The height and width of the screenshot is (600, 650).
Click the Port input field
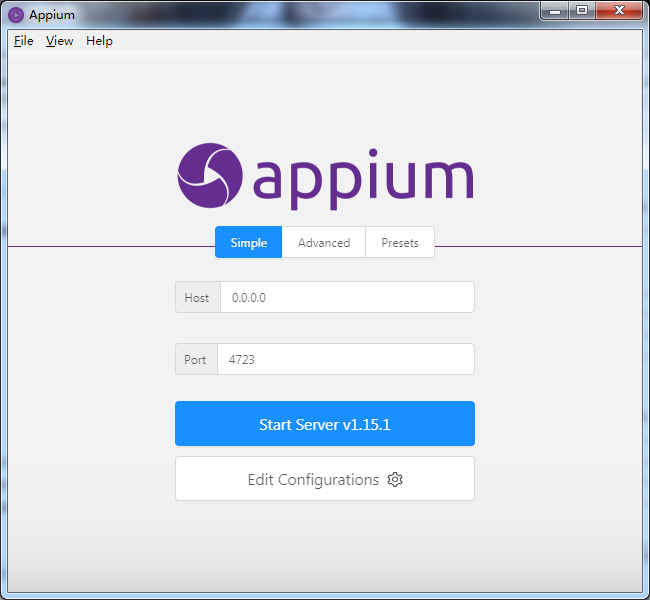point(345,359)
